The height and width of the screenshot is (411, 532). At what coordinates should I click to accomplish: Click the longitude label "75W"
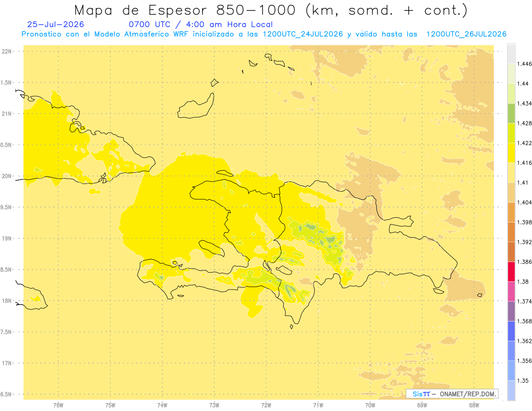click(110, 406)
